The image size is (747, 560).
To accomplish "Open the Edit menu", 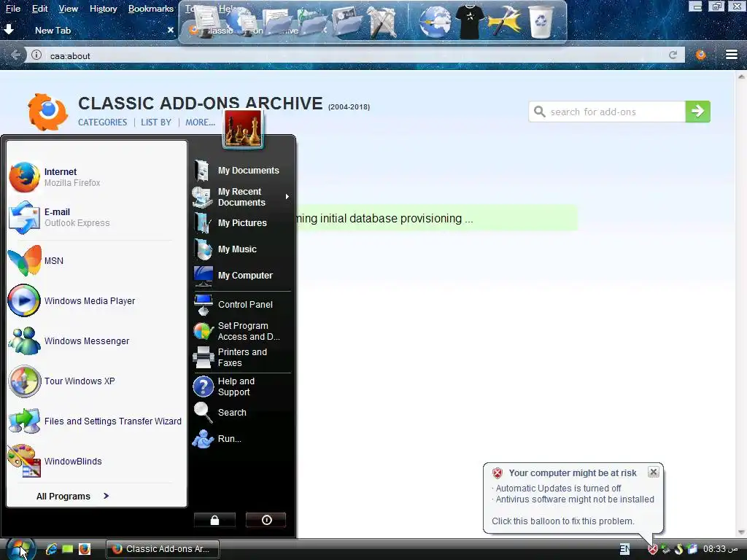I will point(39,9).
